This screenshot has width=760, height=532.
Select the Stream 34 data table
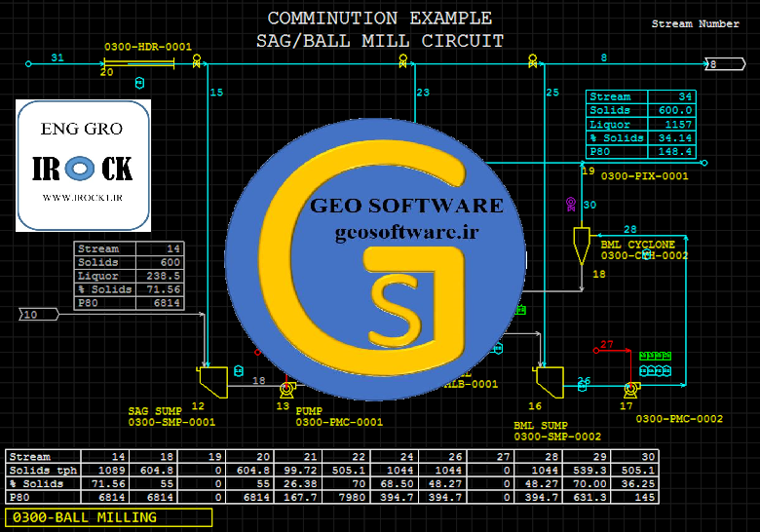pyautogui.click(x=641, y=125)
